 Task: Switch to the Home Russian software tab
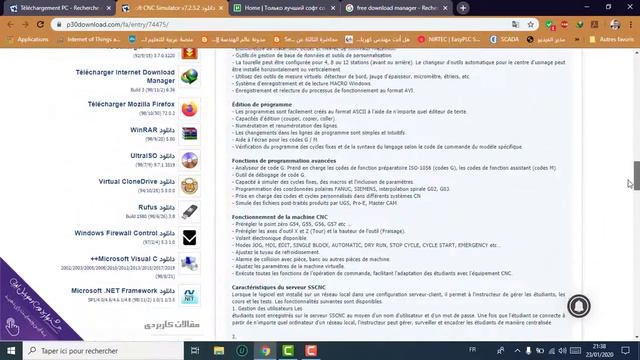(x=284, y=8)
